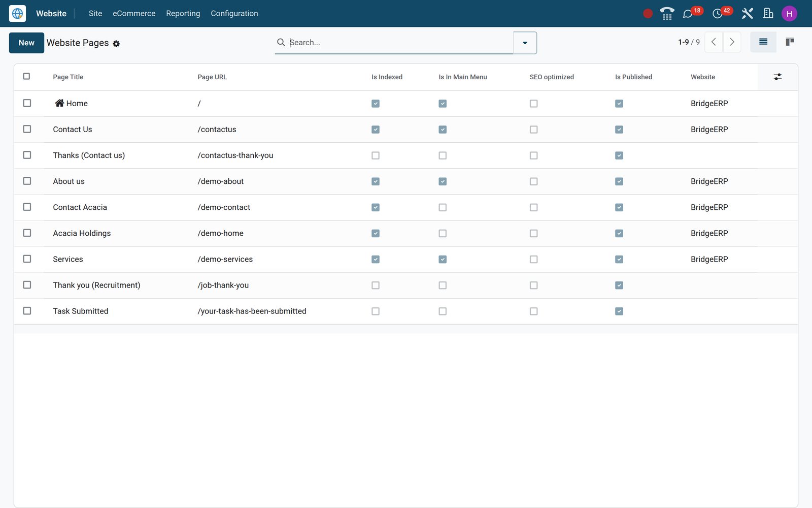
Task: Open the user avatar H menu
Action: click(x=789, y=14)
